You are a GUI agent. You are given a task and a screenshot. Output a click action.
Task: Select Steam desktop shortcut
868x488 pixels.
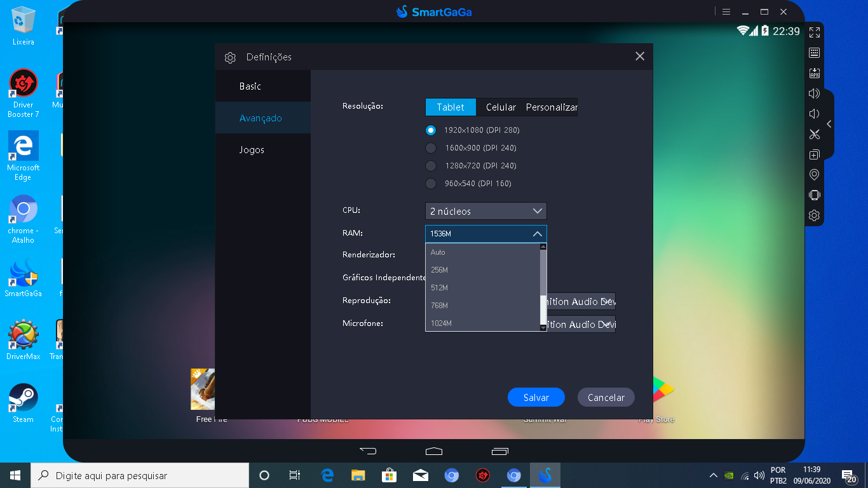23,403
